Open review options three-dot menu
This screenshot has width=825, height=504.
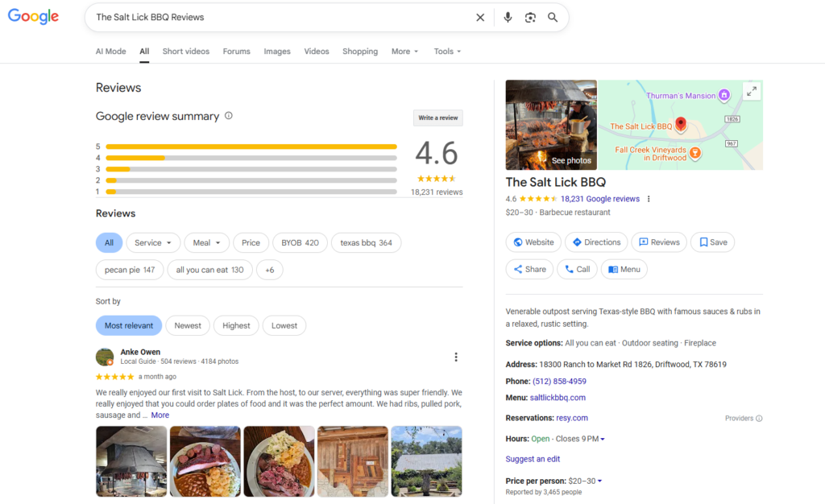click(x=456, y=357)
